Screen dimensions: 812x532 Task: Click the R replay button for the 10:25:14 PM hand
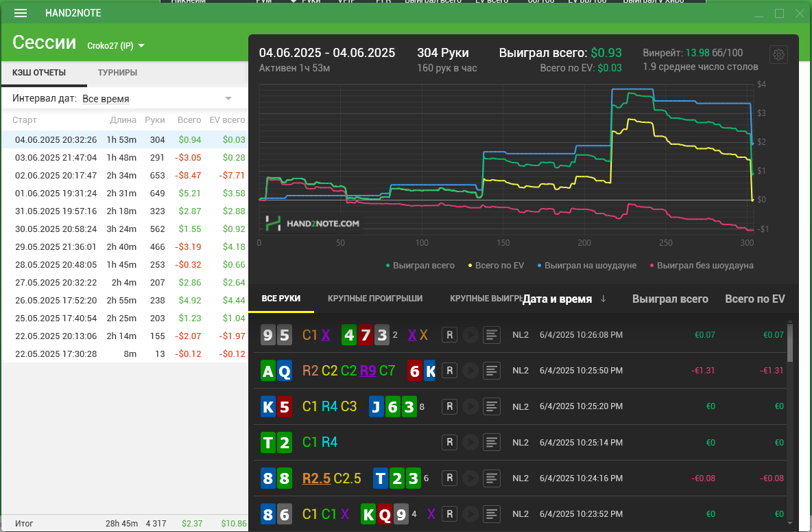(449, 442)
